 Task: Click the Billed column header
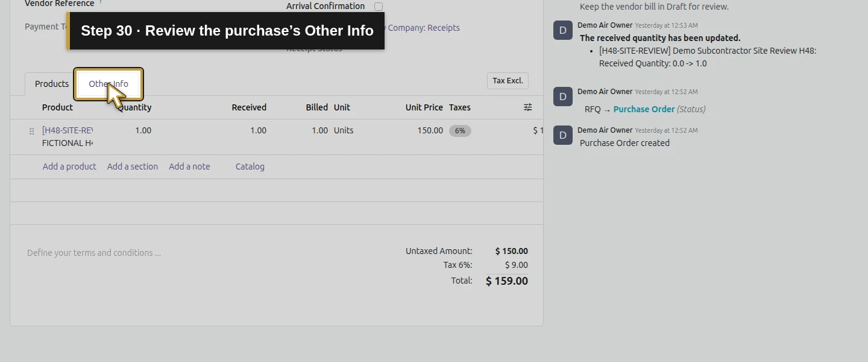(316, 107)
